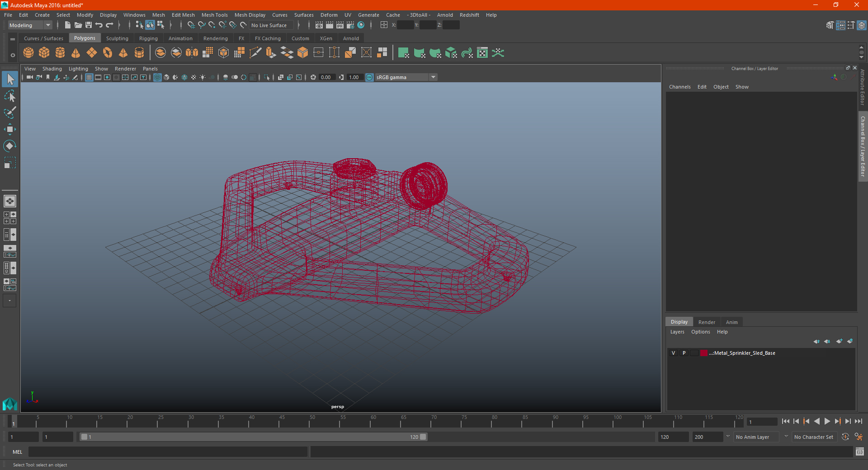This screenshot has height=470, width=868.
Task: Click the Extrude shelf icon
Action: (271, 53)
